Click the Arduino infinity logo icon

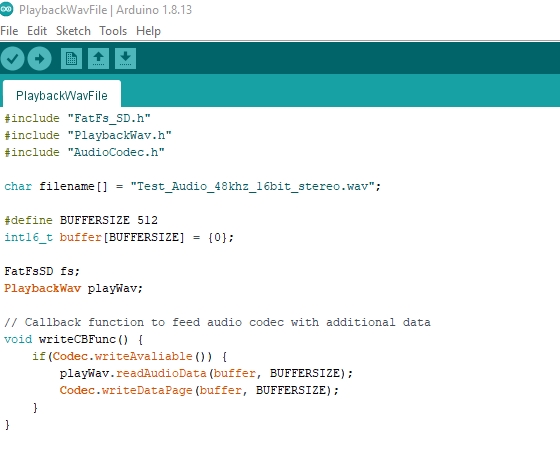6,10
